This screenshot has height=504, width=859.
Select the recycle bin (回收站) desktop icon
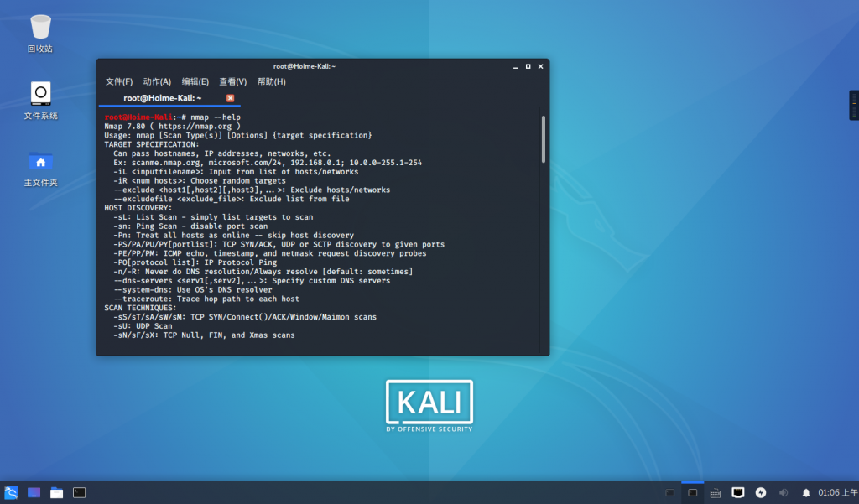click(x=40, y=34)
